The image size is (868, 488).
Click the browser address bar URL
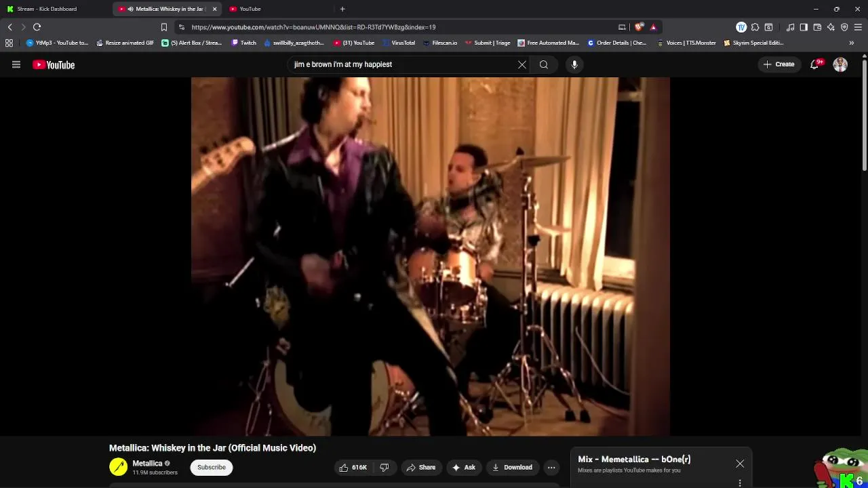point(313,27)
